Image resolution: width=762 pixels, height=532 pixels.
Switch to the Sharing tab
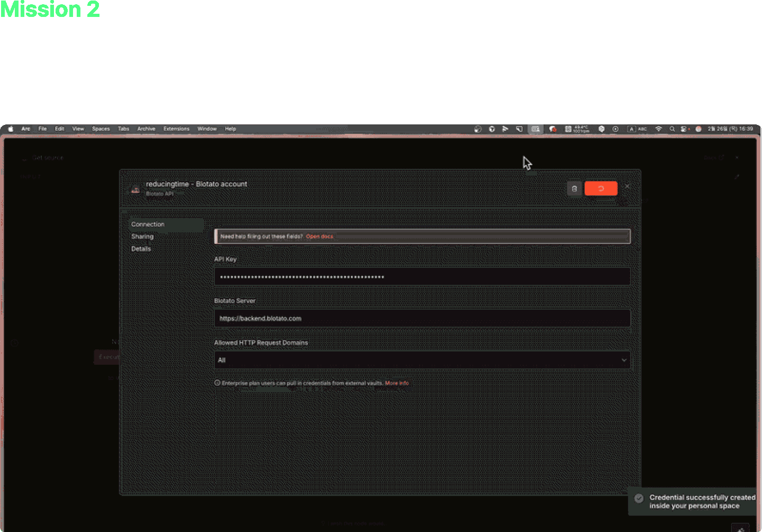142,237
